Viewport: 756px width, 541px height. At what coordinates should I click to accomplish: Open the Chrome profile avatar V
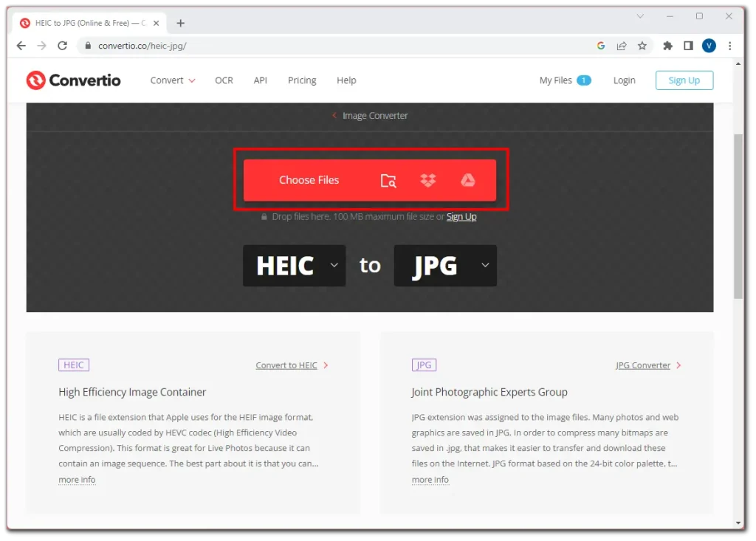(709, 46)
